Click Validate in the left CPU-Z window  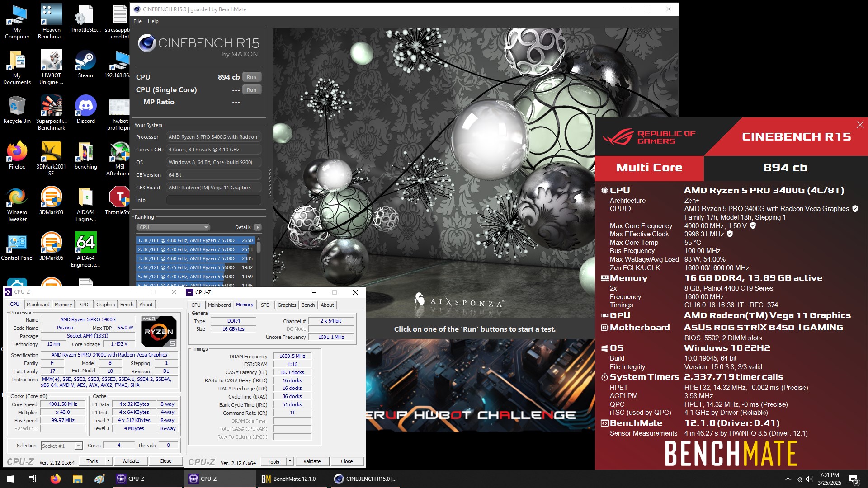131,461
